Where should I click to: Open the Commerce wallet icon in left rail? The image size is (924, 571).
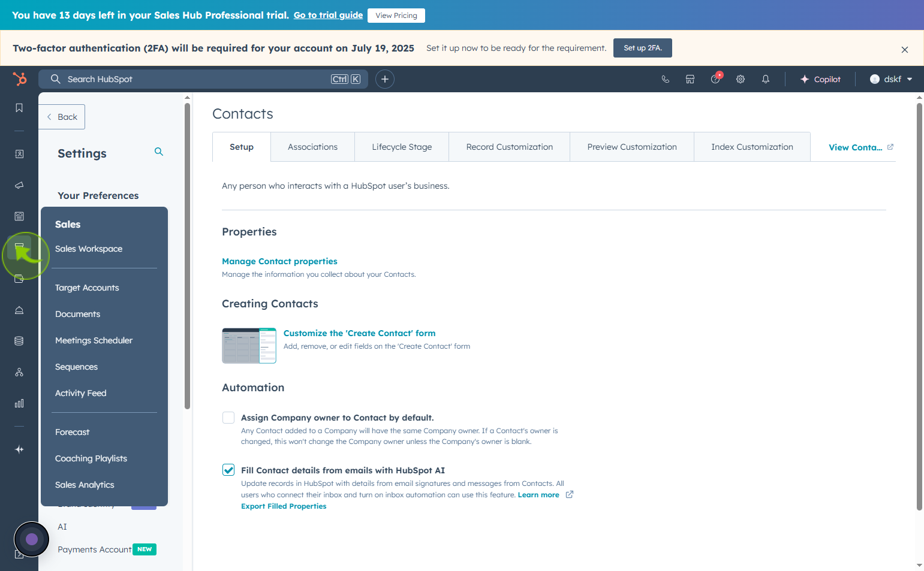pyautogui.click(x=19, y=279)
